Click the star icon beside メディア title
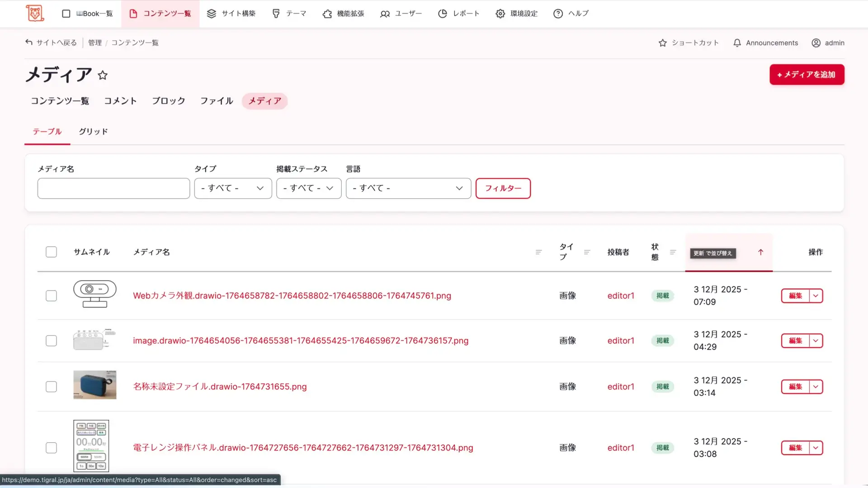The image size is (868, 488). [x=103, y=75]
